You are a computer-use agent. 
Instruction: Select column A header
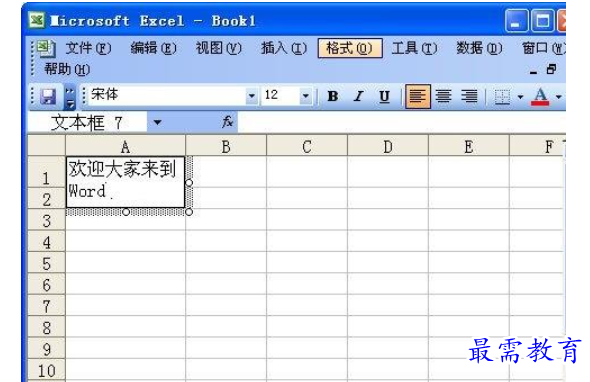pyautogui.click(x=125, y=146)
